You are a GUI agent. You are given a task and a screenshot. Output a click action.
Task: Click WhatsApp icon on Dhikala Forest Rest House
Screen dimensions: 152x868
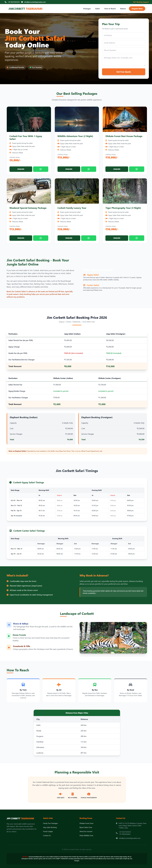(137, 169)
